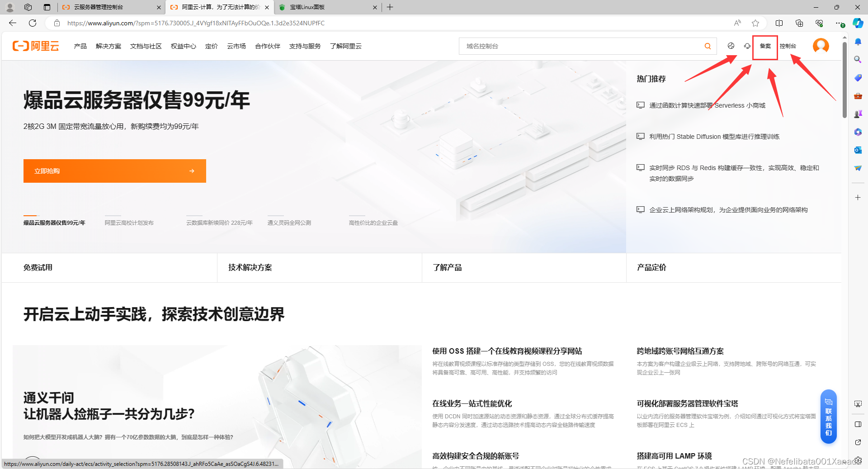
Task: Go back to previous page
Action: pos(13,23)
